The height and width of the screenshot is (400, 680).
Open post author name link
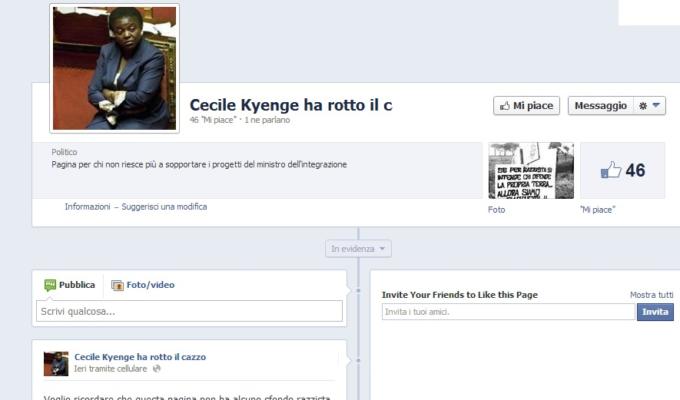click(140, 357)
